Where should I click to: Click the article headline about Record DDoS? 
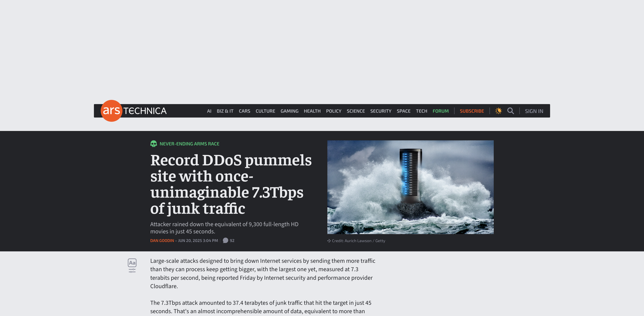(231, 184)
